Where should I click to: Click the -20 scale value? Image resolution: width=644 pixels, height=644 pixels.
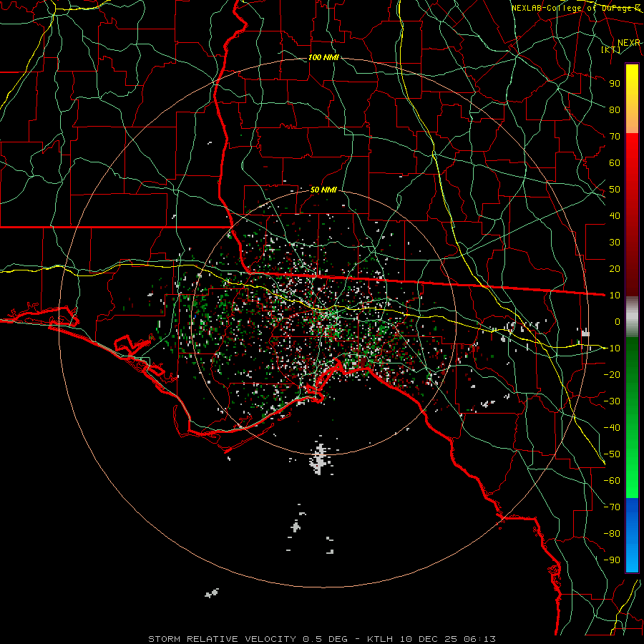[x=612, y=374]
